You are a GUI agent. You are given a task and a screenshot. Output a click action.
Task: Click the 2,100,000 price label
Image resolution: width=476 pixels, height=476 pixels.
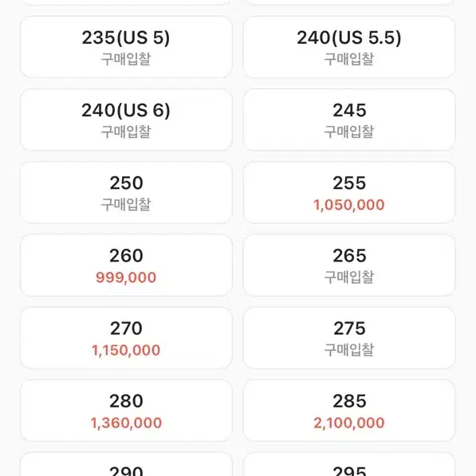click(x=349, y=423)
